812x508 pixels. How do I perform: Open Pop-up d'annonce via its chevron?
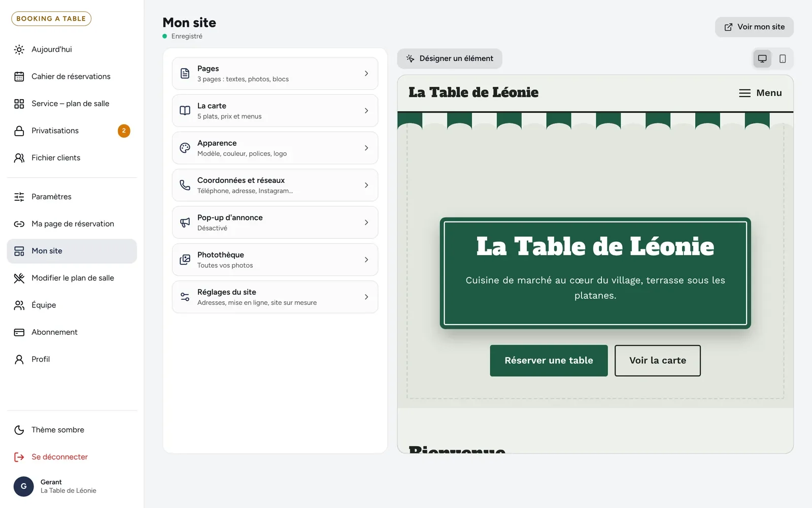tap(366, 223)
